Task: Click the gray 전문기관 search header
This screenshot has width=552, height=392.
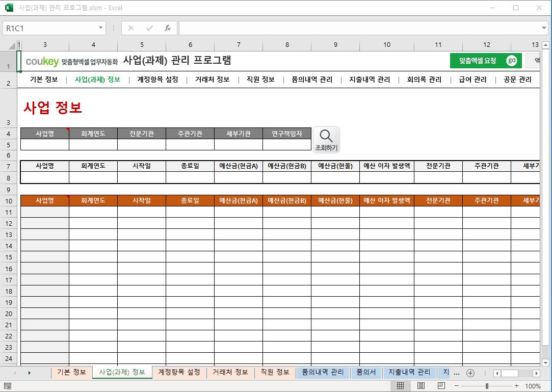Action: pyautogui.click(x=142, y=134)
